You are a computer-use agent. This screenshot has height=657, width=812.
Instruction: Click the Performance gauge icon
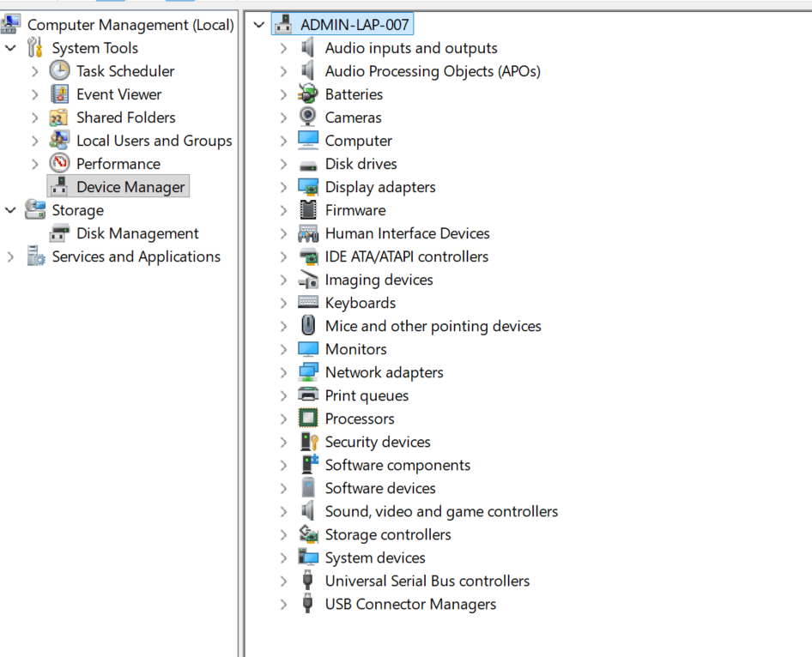tap(59, 164)
